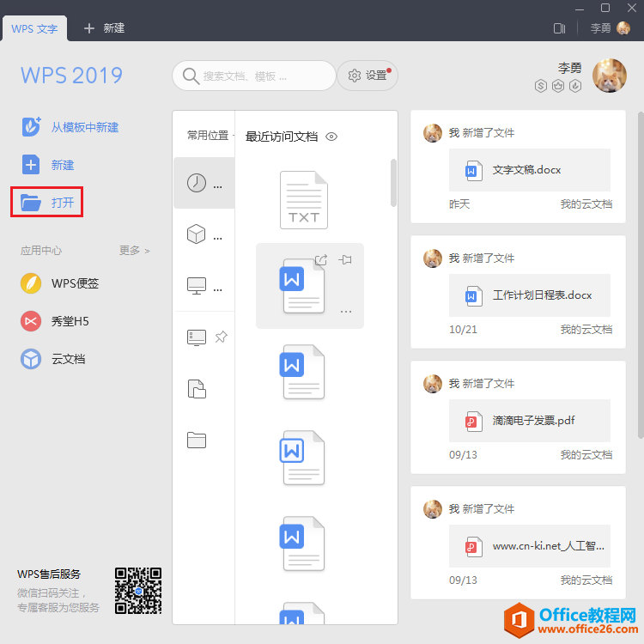Click the activity feed scrollbar on right
Image resolution: width=644 pixels, height=644 pixels.
[641, 275]
